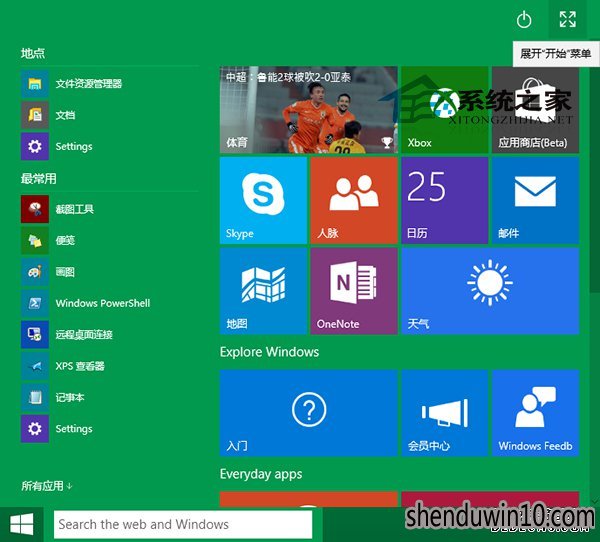Click the Windows Start button

(21, 524)
